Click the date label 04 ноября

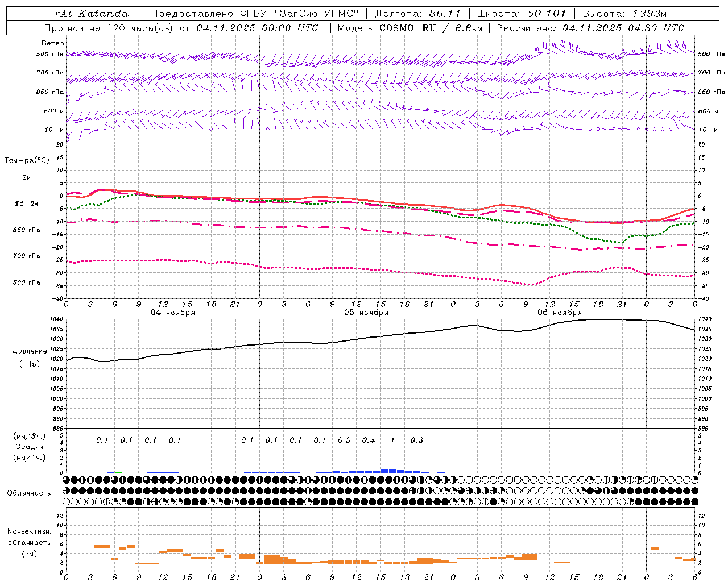[x=173, y=313]
